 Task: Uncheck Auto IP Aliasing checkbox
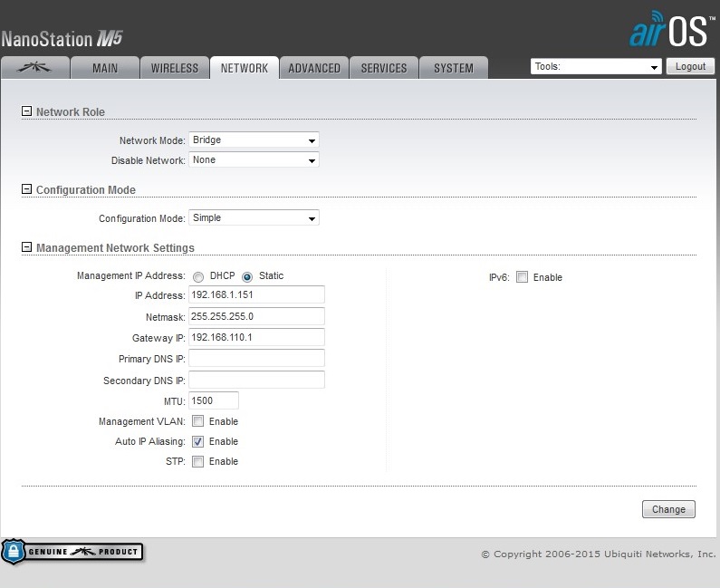(x=198, y=441)
